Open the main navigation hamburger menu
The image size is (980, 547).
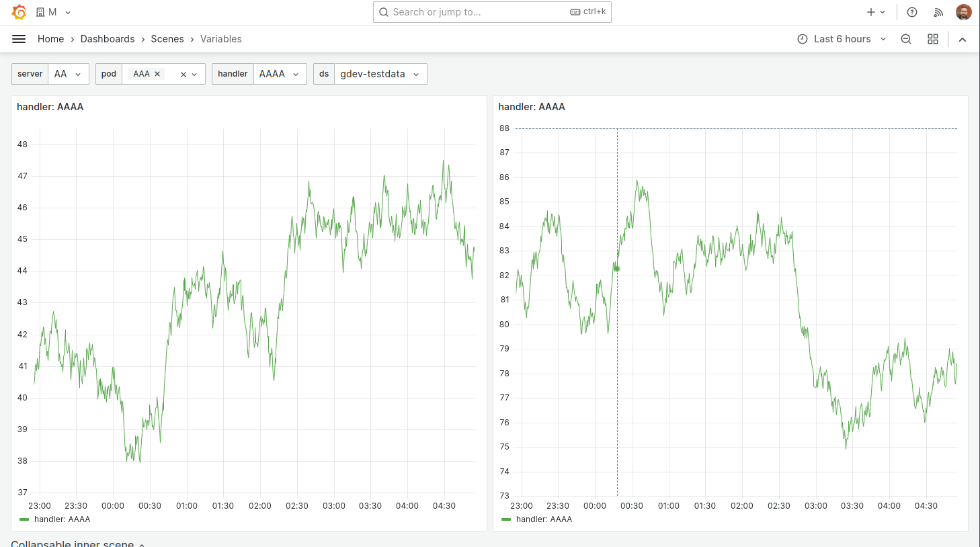(19, 38)
